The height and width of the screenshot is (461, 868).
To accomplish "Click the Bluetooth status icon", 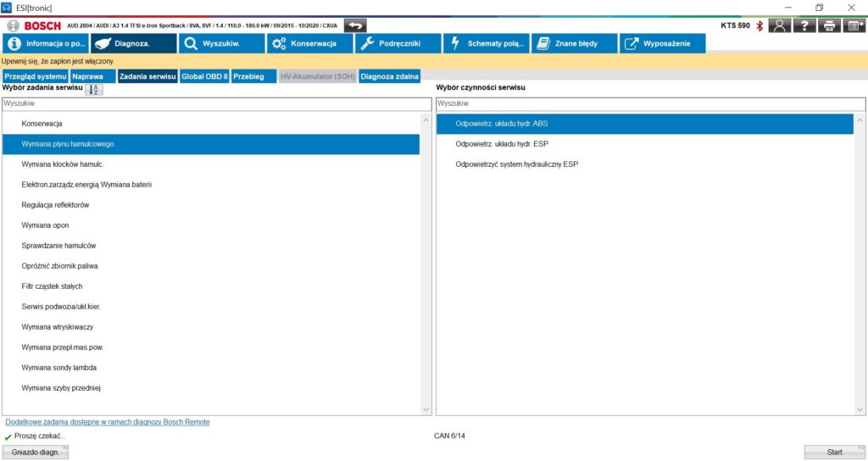I will point(759,25).
